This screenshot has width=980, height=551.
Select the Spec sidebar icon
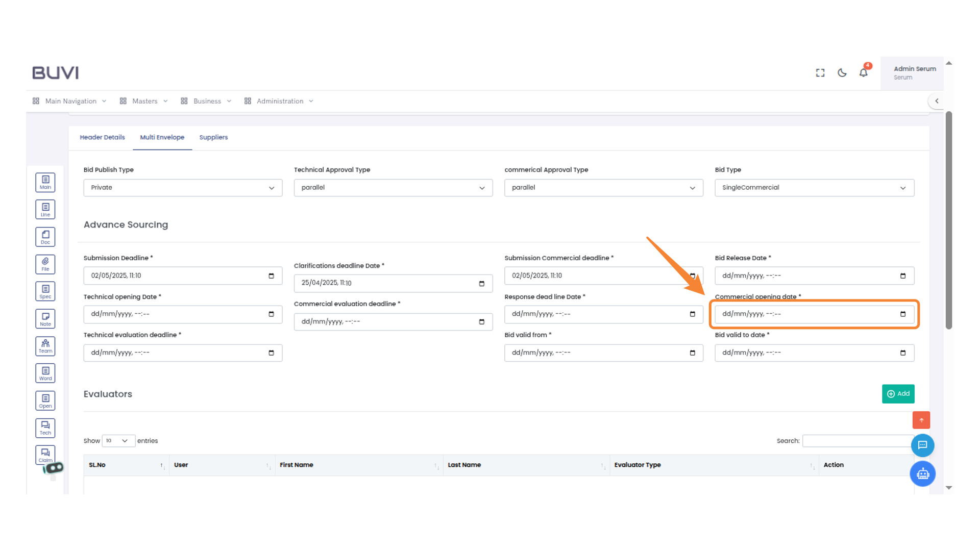[45, 291]
